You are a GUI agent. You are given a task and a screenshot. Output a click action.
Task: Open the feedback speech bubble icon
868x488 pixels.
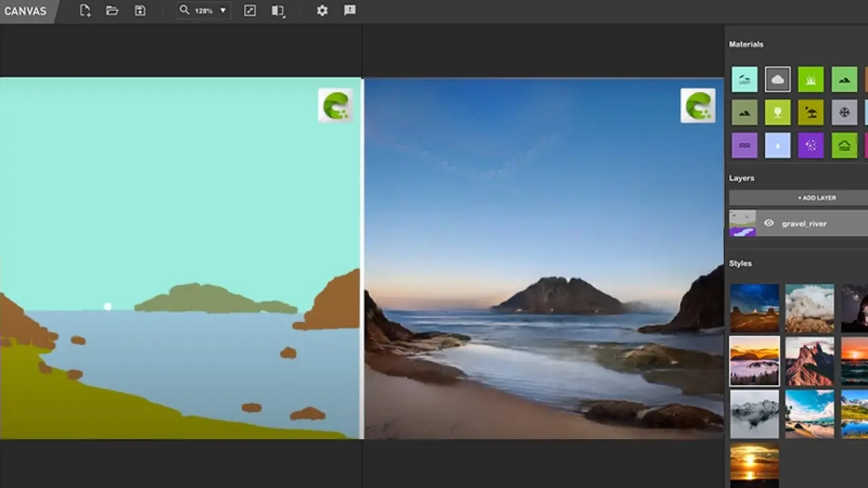(350, 11)
